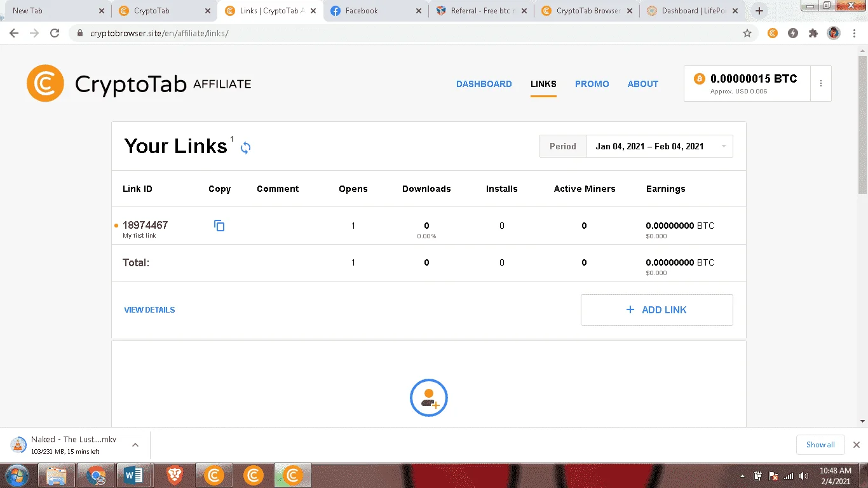Viewport: 868px width, 488px height.
Task: Click the My first link label
Action: 139,236
